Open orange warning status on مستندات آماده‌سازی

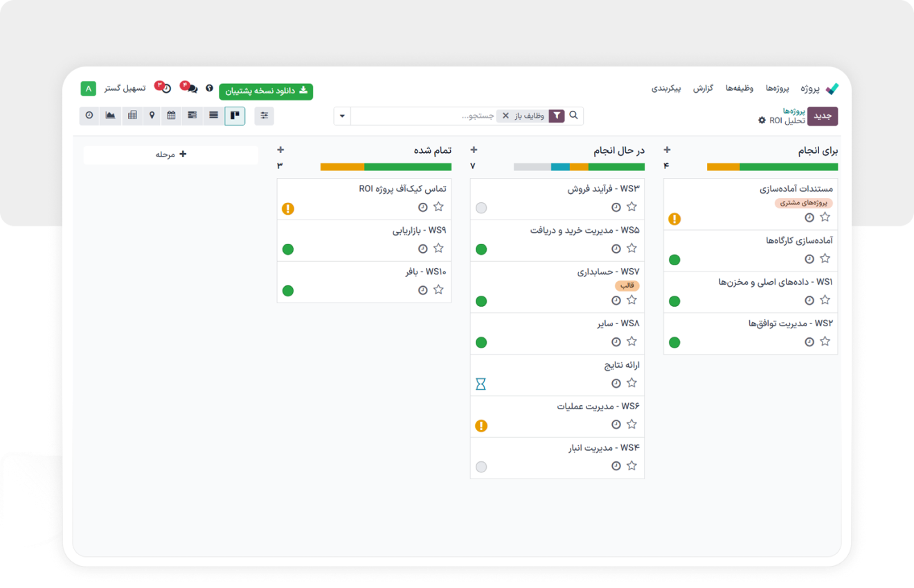(674, 219)
